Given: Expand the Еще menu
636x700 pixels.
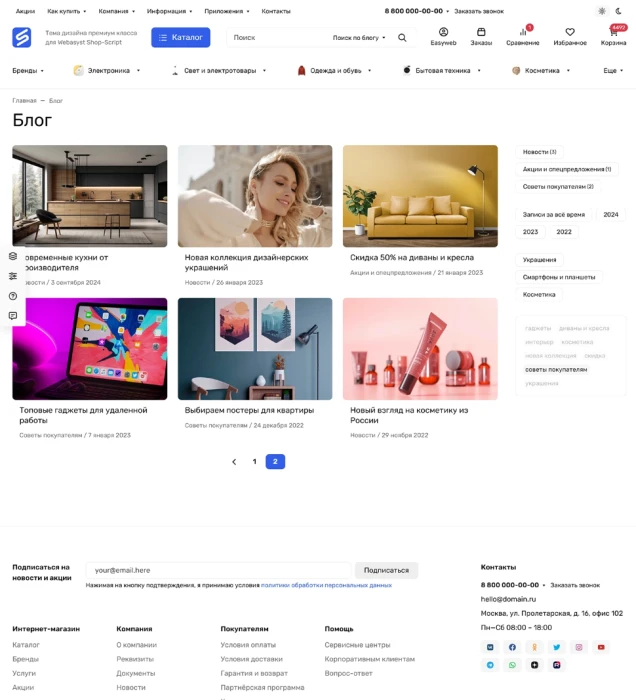Looking at the screenshot, I should (613, 71).
